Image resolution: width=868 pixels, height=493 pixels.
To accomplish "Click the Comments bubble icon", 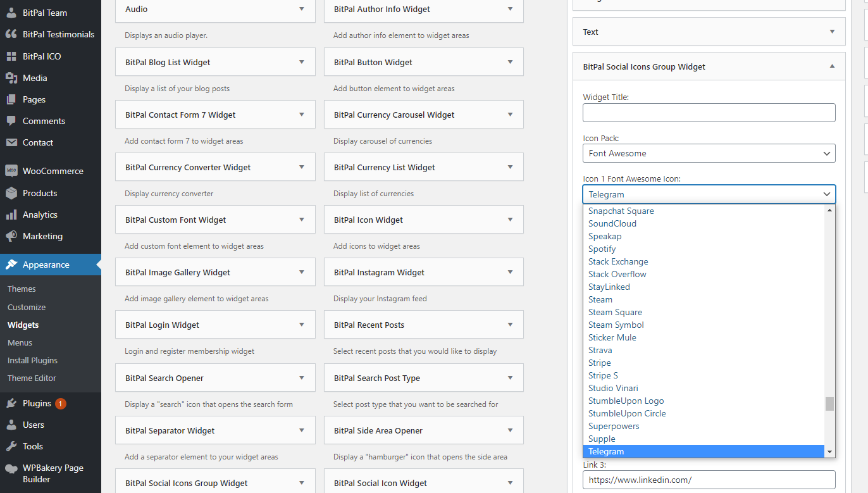I will click(11, 121).
